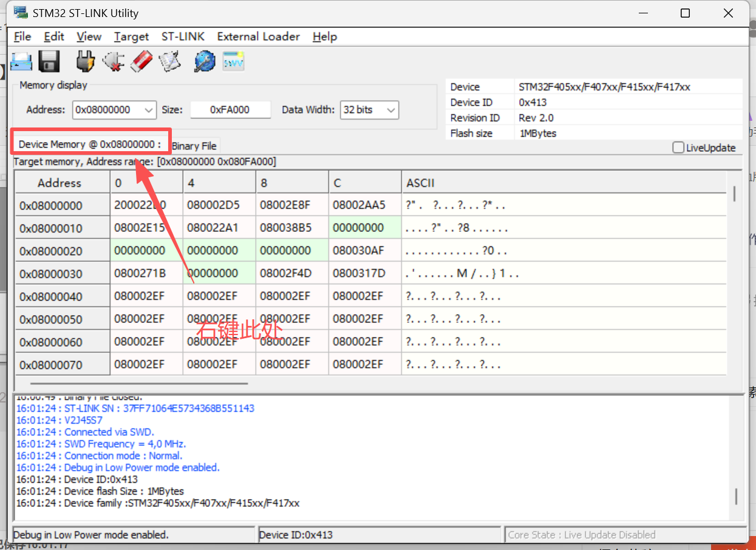Viewport: 756px width, 550px height.
Task: Click the Device flash Size : 1MBytes log line
Action: click(x=100, y=491)
